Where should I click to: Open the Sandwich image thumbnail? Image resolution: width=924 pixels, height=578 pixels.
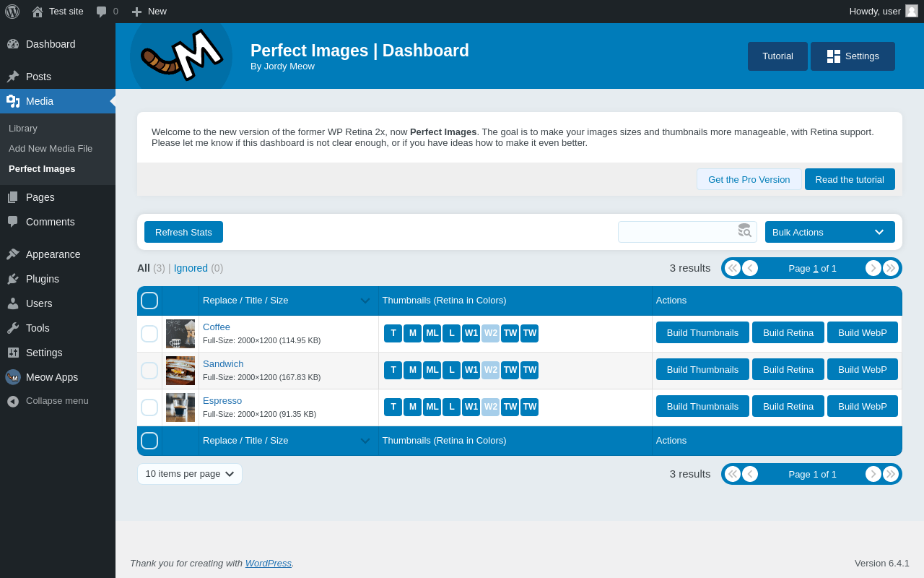[x=180, y=371]
